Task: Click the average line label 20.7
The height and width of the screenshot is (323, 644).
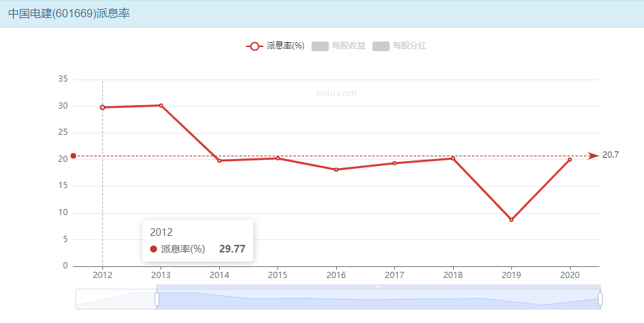Action: (x=610, y=155)
